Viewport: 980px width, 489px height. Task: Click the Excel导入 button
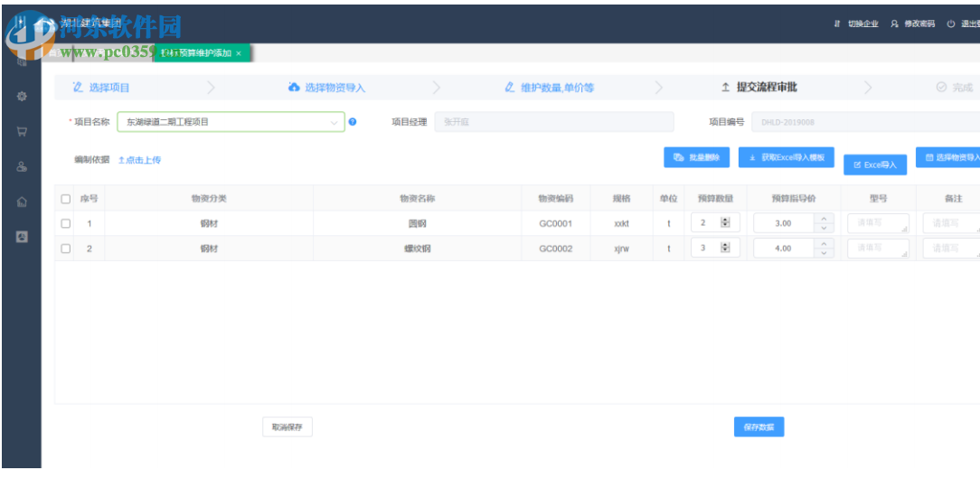(x=875, y=165)
